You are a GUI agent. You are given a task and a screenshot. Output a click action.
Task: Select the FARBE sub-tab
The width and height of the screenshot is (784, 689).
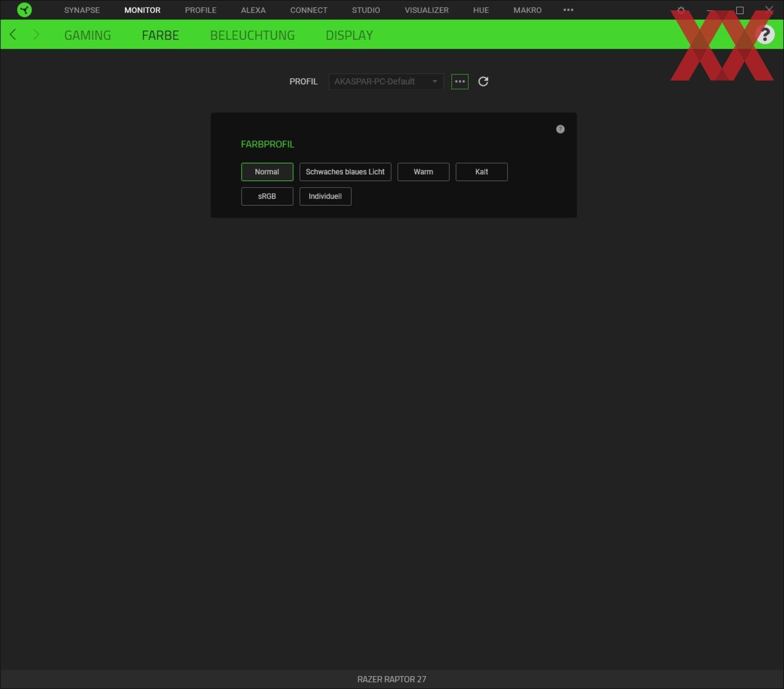tap(160, 35)
